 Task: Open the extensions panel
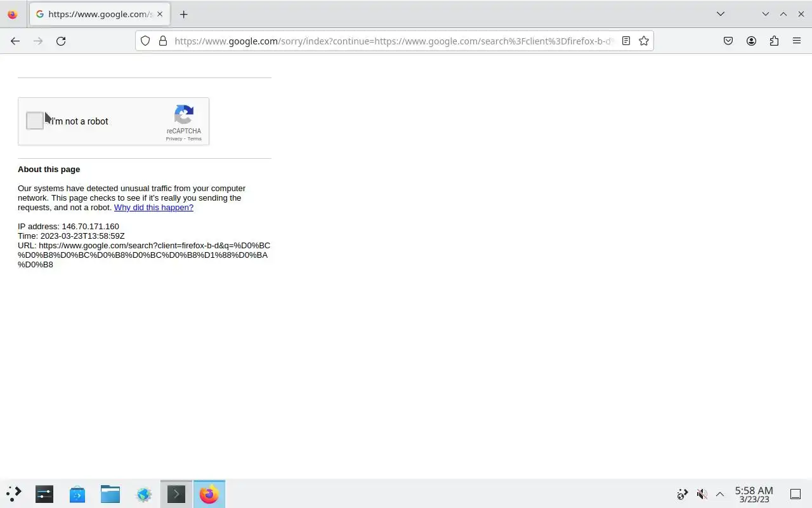(x=774, y=41)
